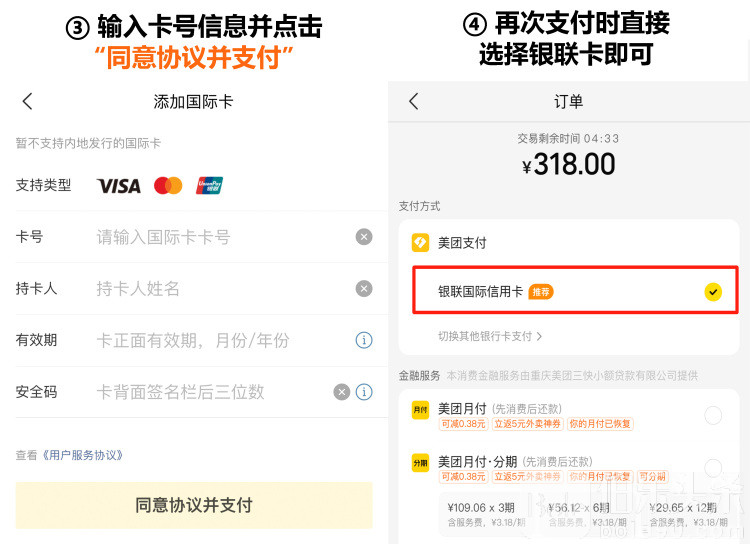
Task: Open the 《用户服务协议》 link
Action: (83, 455)
